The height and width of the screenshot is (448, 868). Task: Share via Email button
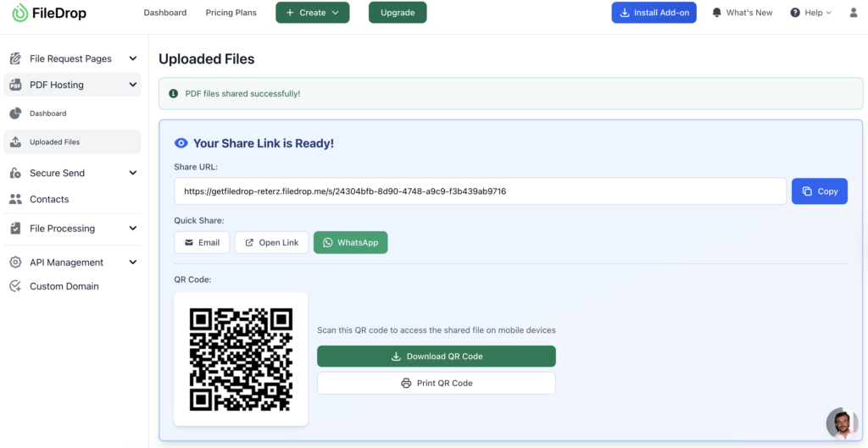[202, 242]
